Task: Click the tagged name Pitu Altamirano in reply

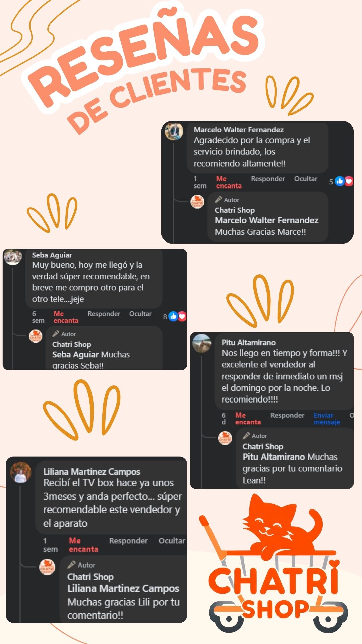Action: [x=274, y=457]
